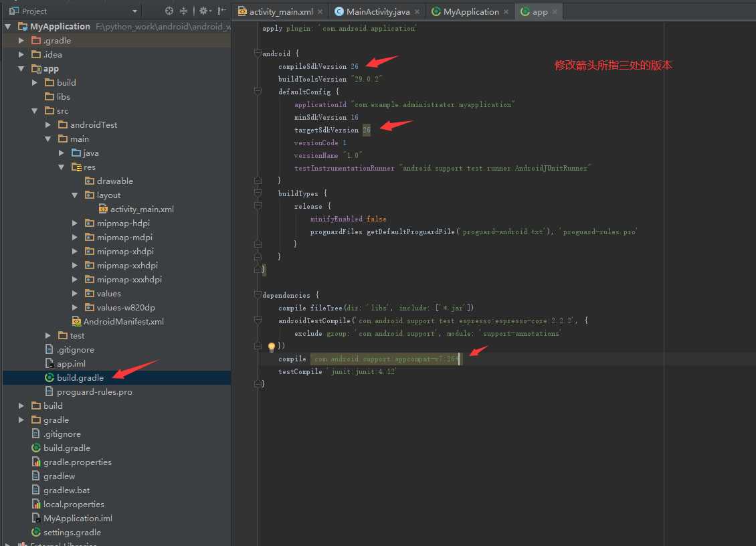Select mipmap-xxxhdpi folder row
The image size is (756, 546).
(x=116, y=279)
